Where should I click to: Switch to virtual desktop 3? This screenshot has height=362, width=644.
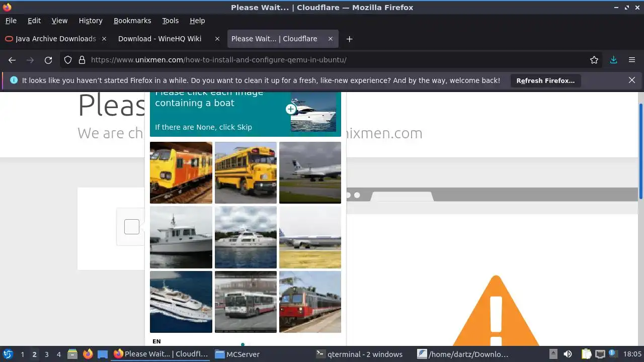[x=46, y=354]
